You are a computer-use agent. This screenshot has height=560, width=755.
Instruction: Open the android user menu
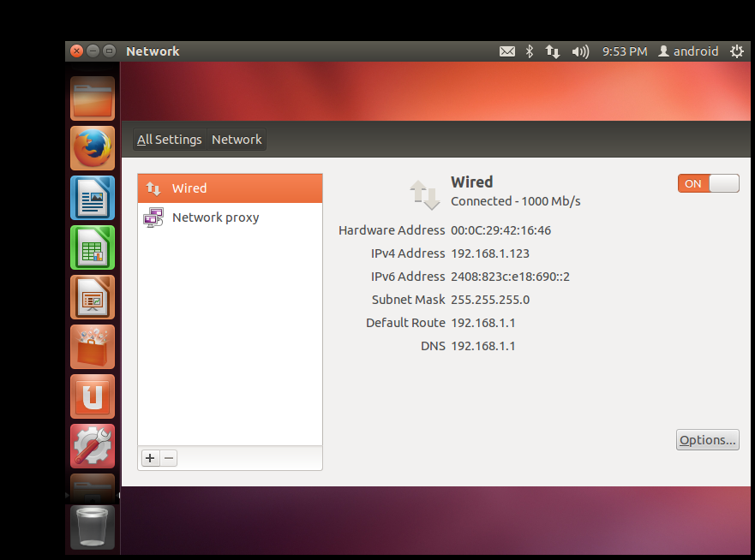coord(688,51)
